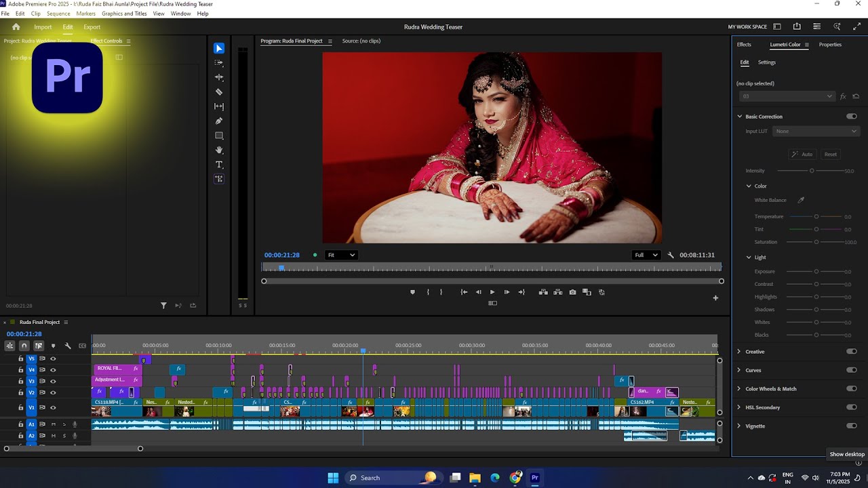Open the Sequence menu

click(58, 14)
